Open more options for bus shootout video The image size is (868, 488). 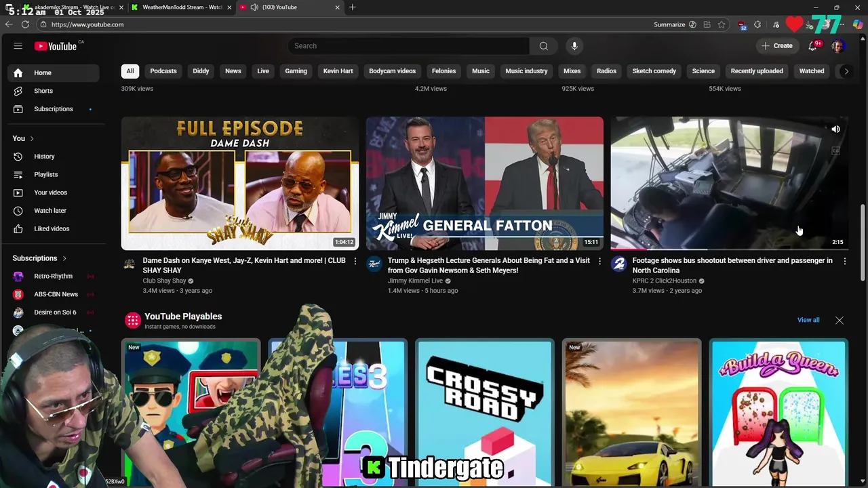[x=844, y=261]
